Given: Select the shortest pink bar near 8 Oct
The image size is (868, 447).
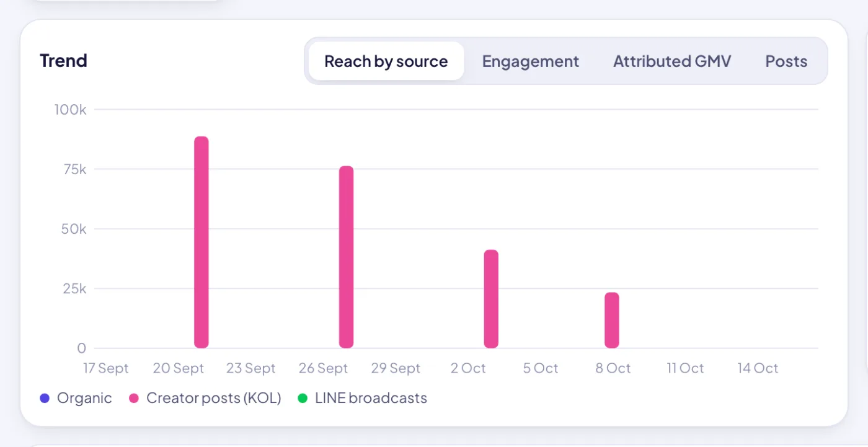Looking at the screenshot, I should [612, 321].
